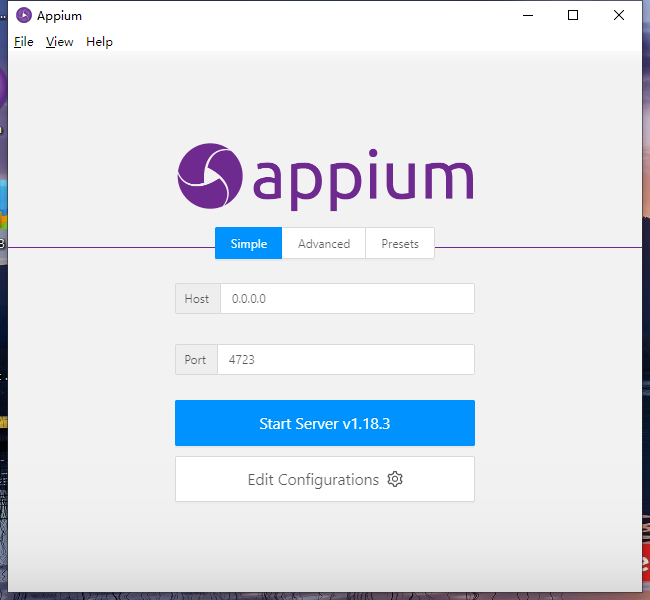Close the Appium window
Viewport: 650px width, 600px height.
point(618,15)
